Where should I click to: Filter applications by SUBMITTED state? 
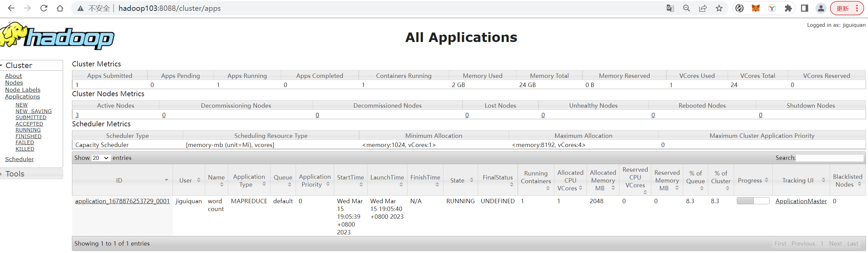pyautogui.click(x=31, y=118)
